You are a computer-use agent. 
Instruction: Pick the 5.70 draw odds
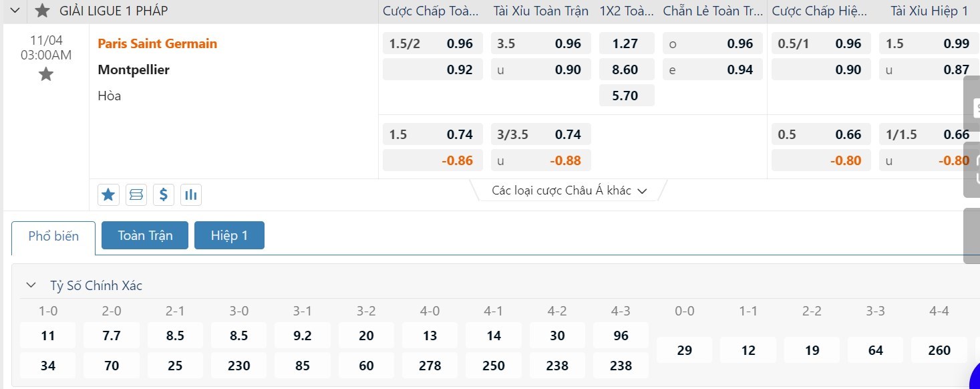point(625,96)
